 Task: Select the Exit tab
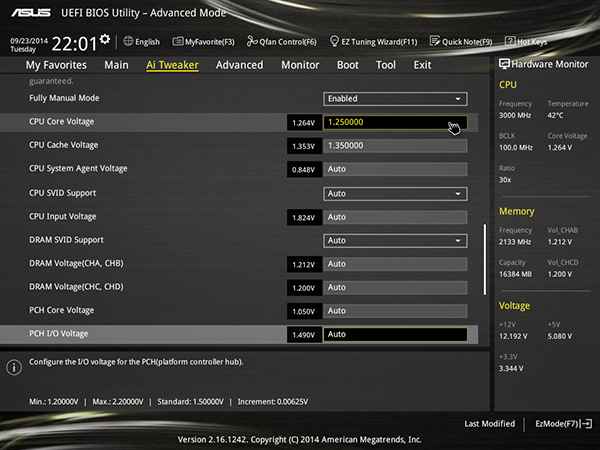(422, 65)
